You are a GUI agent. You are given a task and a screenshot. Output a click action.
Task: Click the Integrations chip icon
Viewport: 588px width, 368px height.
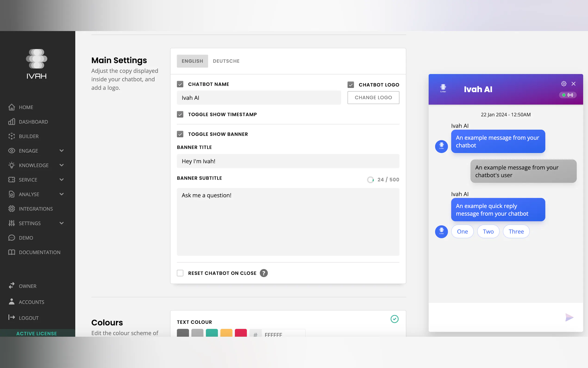(x=11, y=209)
